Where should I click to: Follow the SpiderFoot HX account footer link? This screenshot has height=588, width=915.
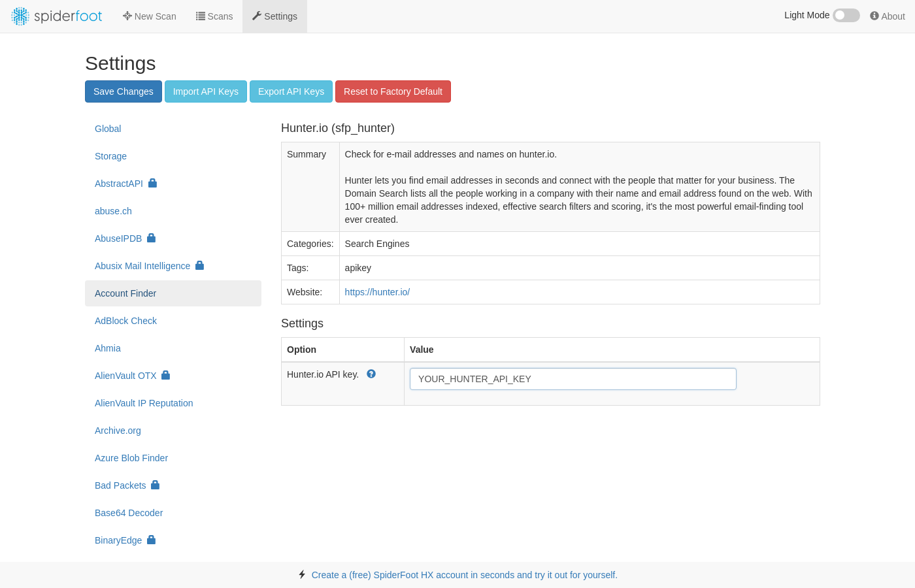coord(465,575)
